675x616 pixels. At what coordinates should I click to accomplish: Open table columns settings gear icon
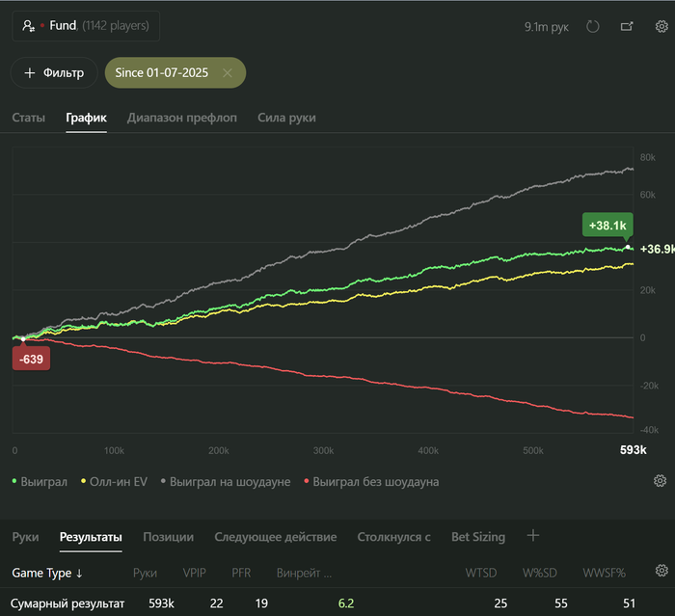click(661, 571)
